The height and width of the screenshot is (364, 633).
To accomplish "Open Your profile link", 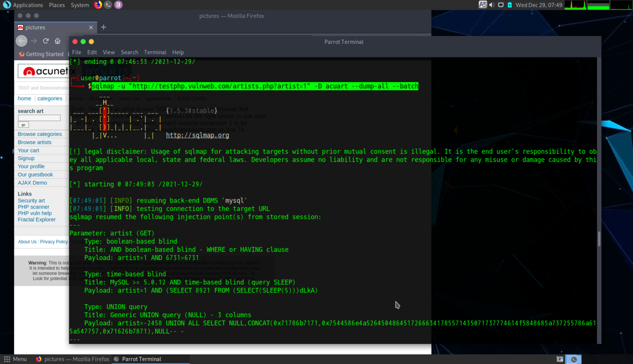I will coord(31,166).
